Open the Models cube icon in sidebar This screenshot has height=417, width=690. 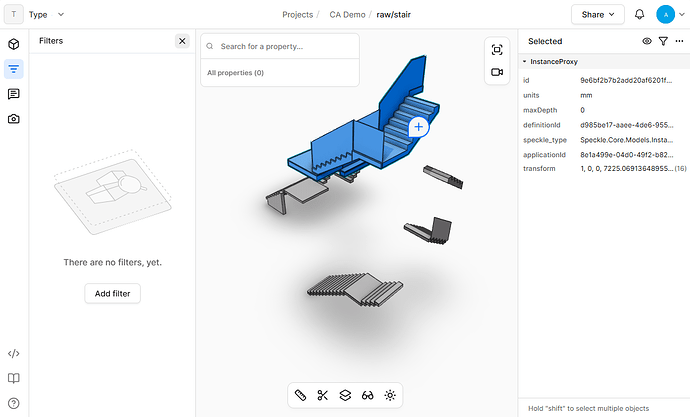click(14, 44)
